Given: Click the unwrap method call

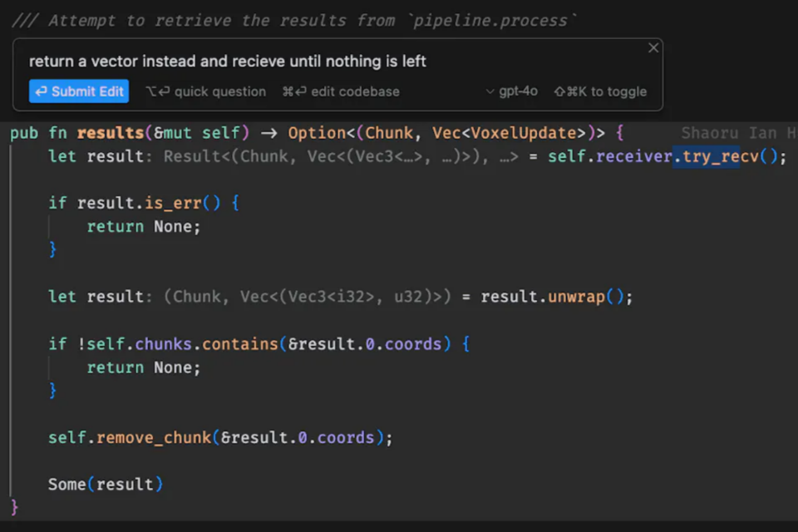Looking at the screenshot, I should (x=575, y=297).
